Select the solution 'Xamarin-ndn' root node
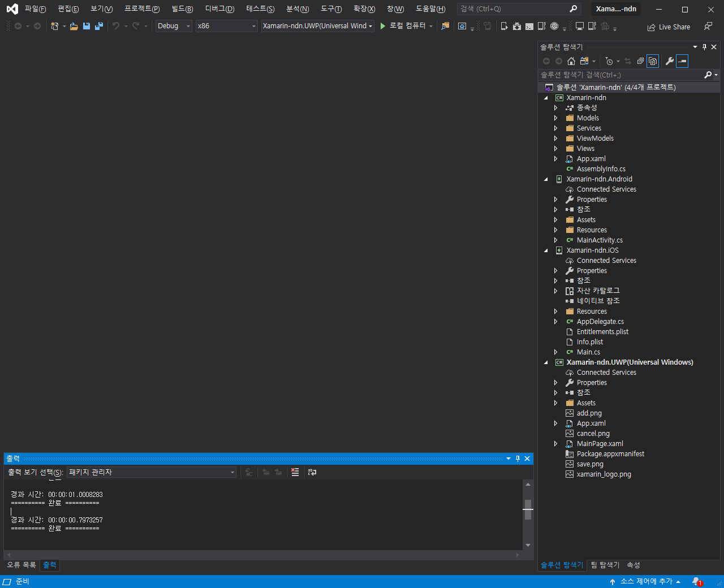724x588 pixels. pyautogui.click(x=616, y=87)
